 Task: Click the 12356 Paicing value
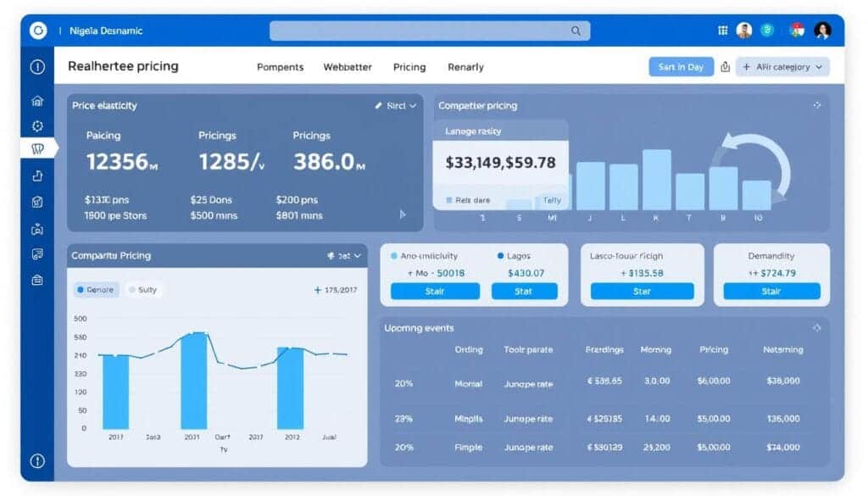click(122, 162)
